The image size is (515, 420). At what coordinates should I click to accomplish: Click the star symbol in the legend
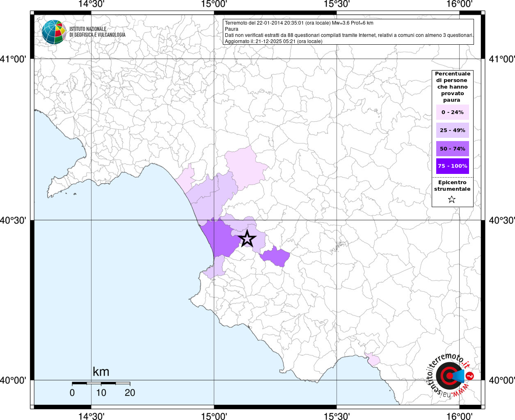pos(452,199)
